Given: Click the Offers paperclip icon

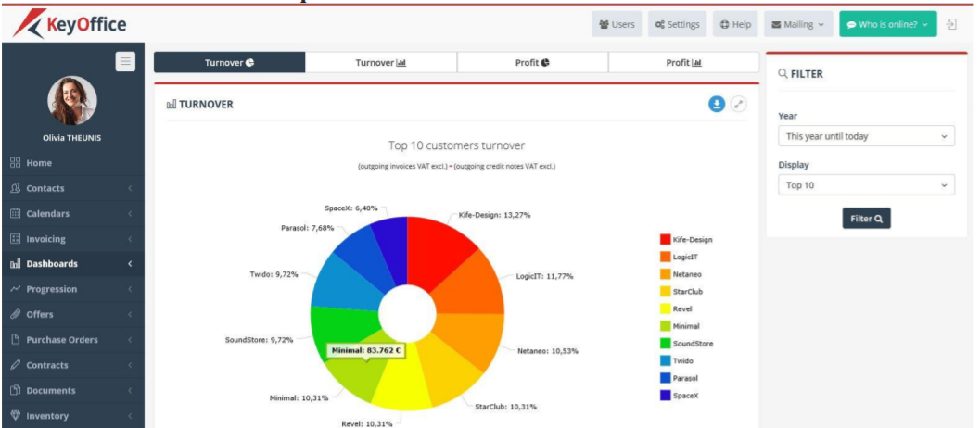Looking at the screenshot, I should tap(17, 314).
